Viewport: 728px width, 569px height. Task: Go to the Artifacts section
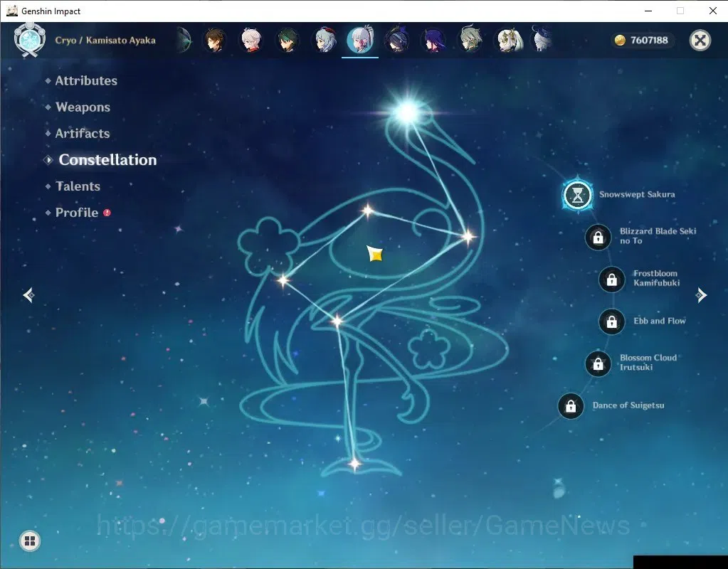(82, 134)
